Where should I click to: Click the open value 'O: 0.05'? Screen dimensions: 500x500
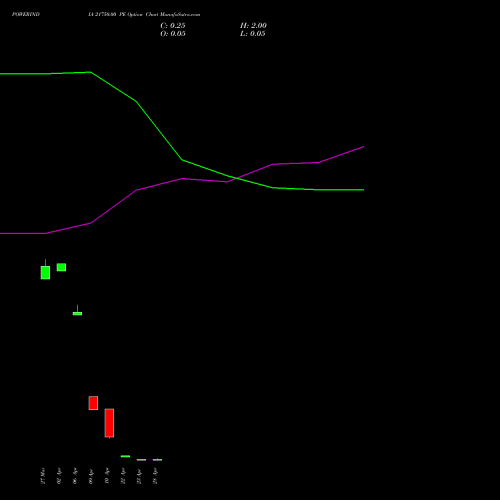pos(173,34)
